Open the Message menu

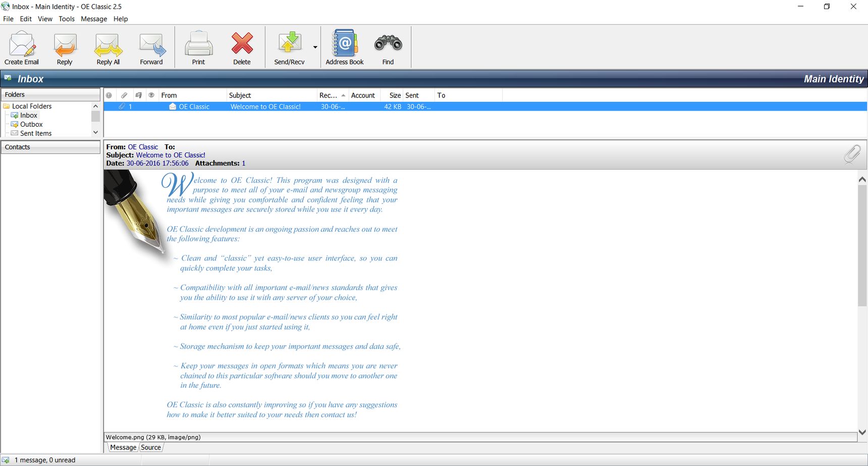[94, 19]
